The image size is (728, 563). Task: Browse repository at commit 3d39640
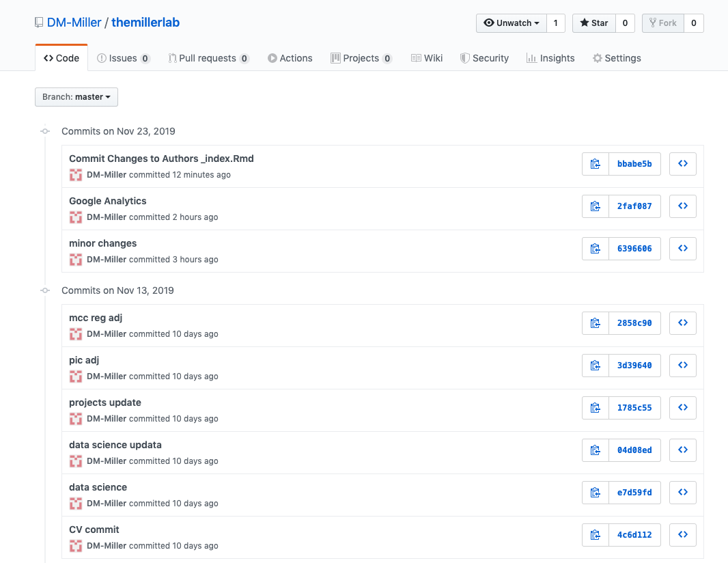682,365
